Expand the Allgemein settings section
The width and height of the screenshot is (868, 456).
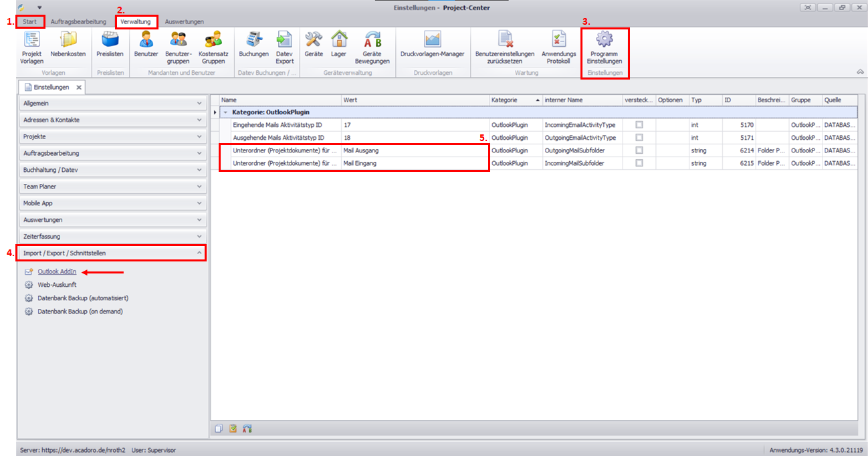[112, 104]
